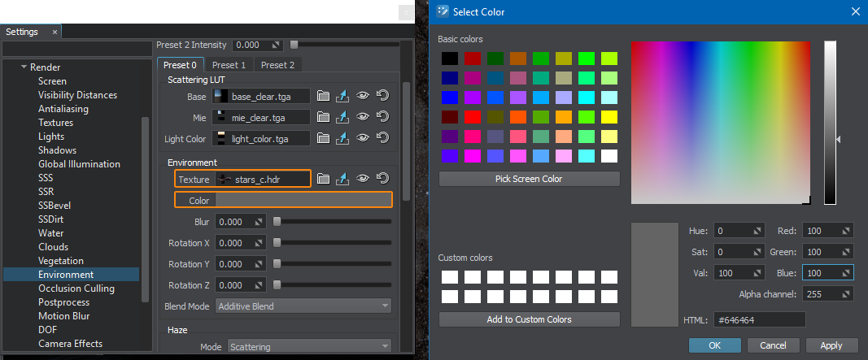The image size is (868, 360).
Task: Reset the Mie texture to default
Action: coord(382,117)
